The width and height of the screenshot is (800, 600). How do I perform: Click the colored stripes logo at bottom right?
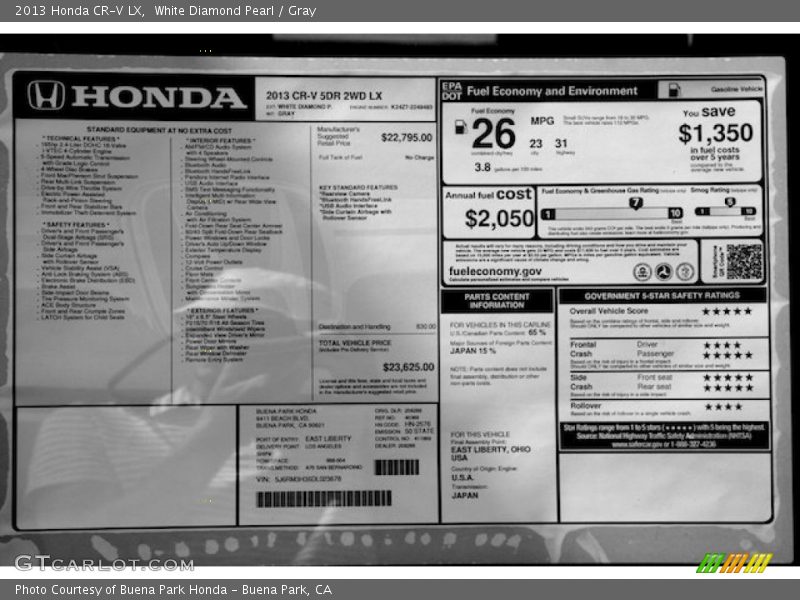[x=734, y=562]
